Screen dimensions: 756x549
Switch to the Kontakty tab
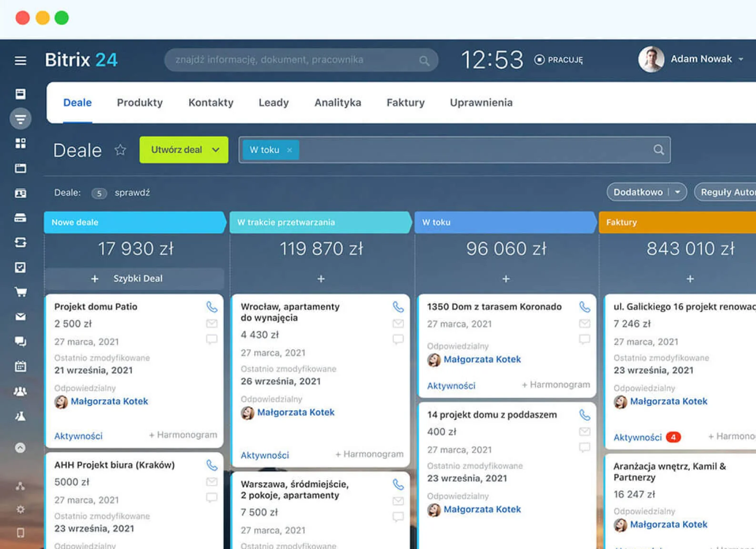[211, 102]
